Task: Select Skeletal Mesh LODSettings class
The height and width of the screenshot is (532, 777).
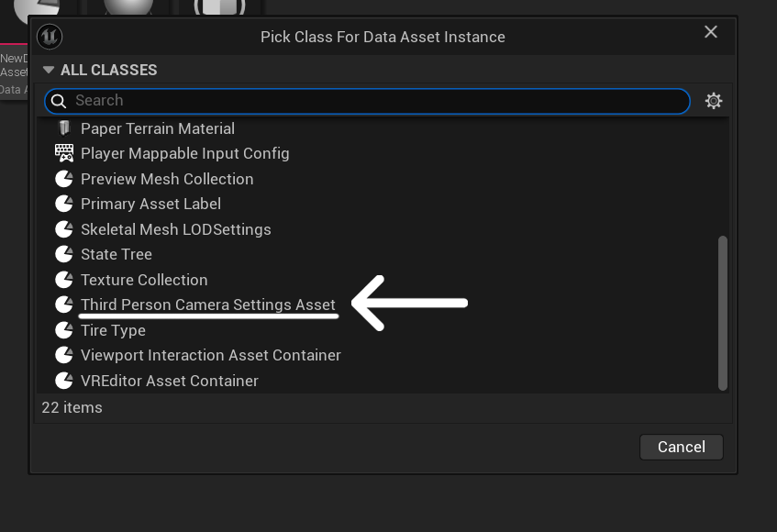Action: tap(175, 229)
